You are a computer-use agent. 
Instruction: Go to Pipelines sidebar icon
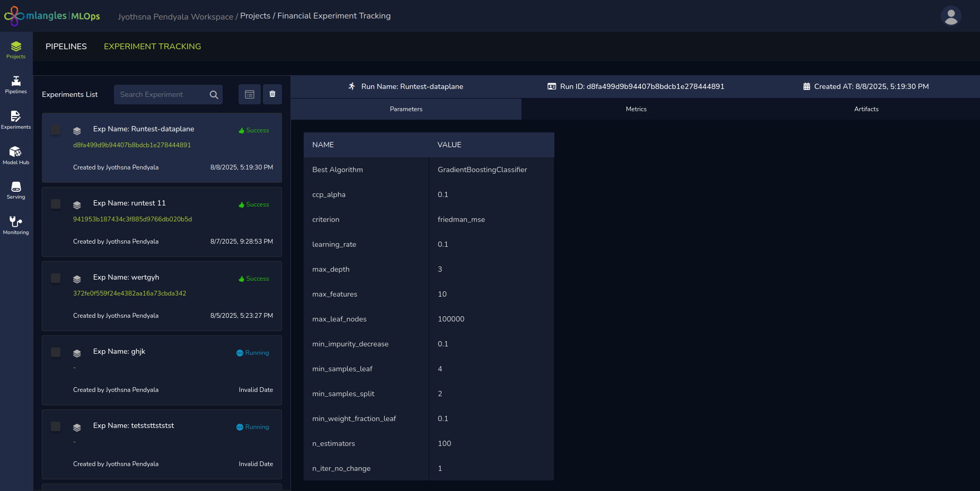pyautogui.click(x=16, y=85)
